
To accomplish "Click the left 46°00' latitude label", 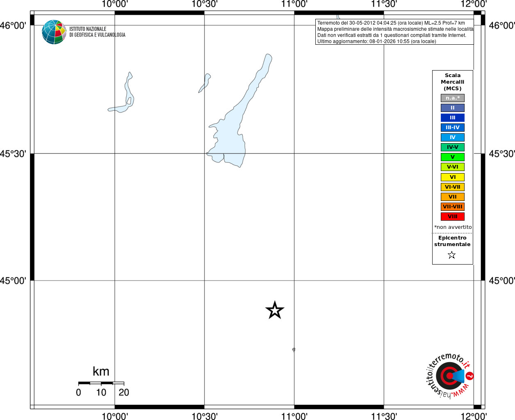I will [x=13, y=25].
